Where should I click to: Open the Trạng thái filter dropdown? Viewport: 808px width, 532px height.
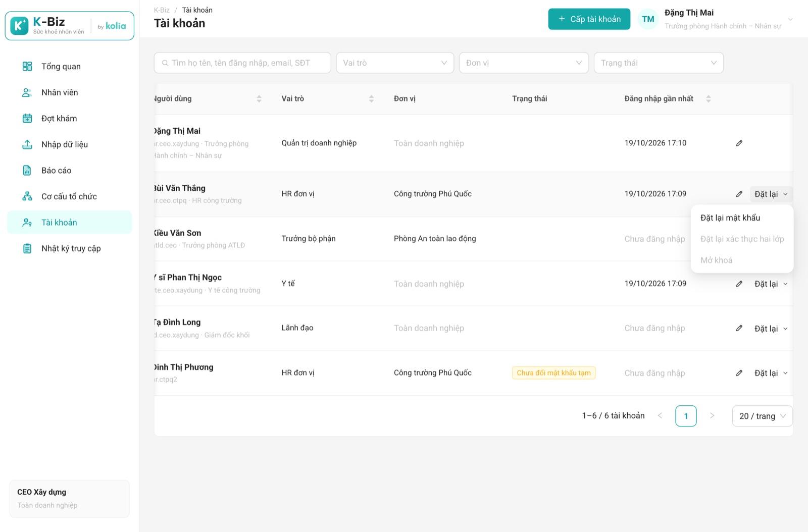(x=659, y=63)
